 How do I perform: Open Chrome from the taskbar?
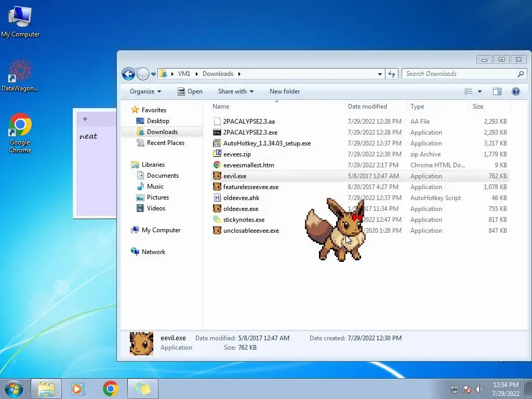[x=111, y=389]
